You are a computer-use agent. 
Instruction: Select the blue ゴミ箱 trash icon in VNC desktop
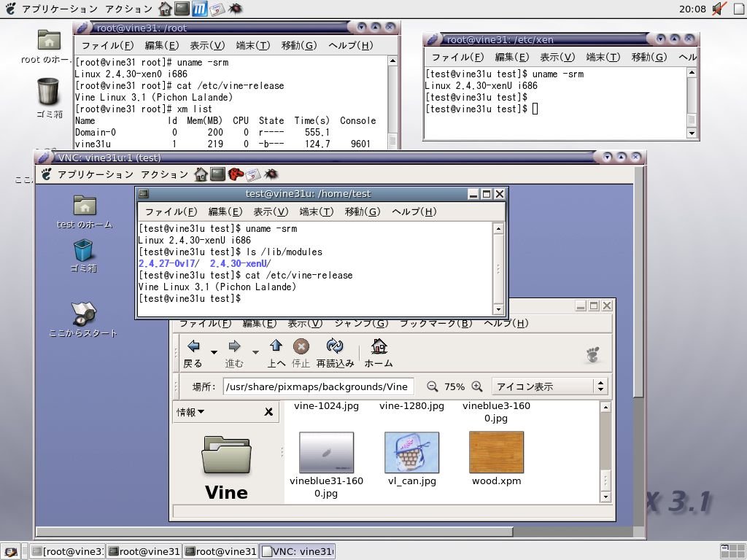point(83,250)
